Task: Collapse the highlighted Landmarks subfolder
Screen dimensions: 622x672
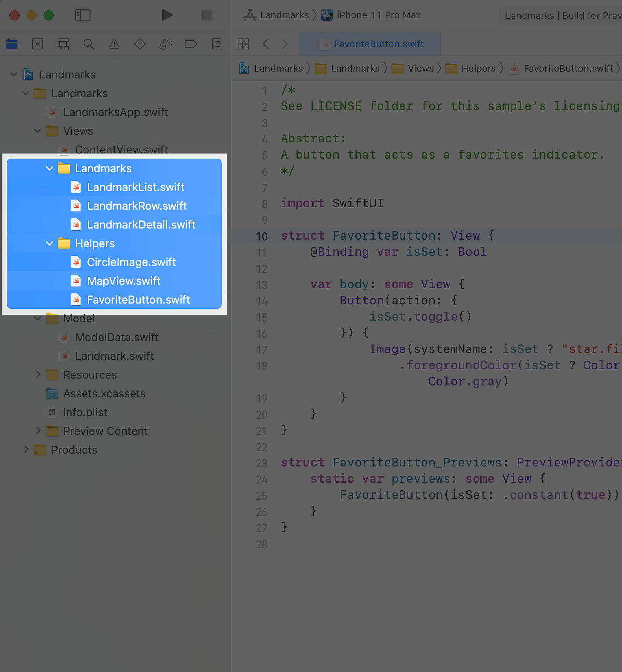Action: point(49,168)
